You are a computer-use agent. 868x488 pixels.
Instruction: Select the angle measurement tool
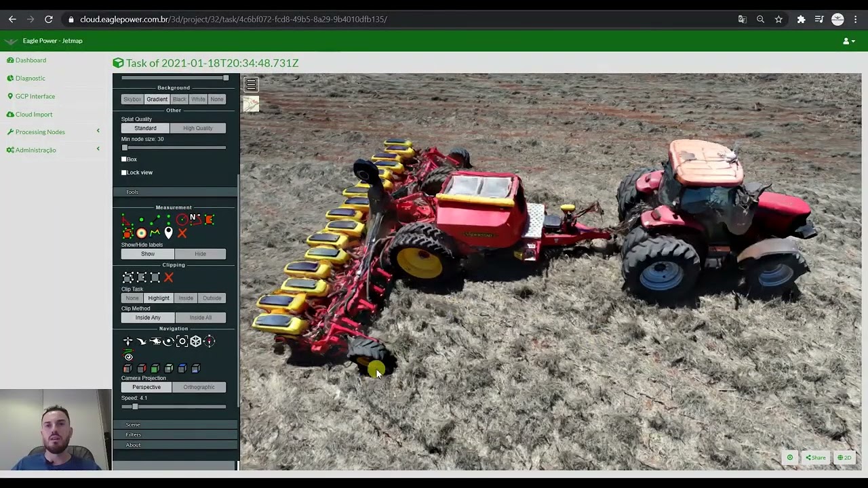tap(127, 220)
